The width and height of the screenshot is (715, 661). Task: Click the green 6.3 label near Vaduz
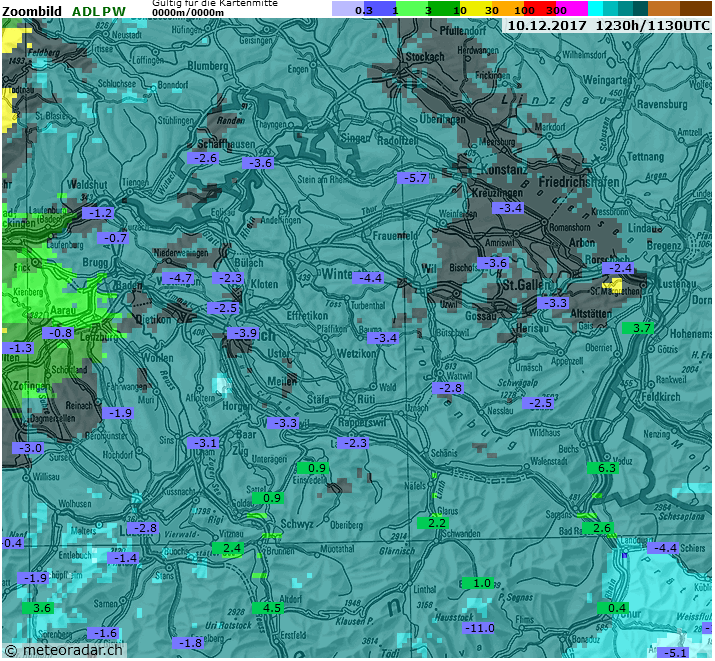click(603, 468)
